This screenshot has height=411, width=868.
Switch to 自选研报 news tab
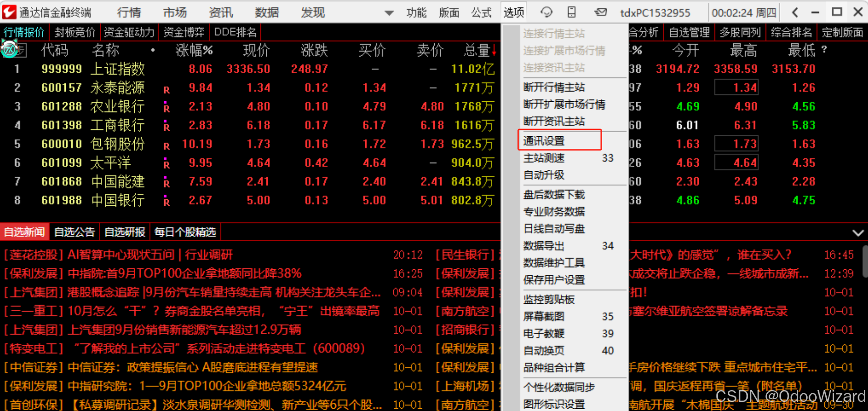(x=125, y=233)
